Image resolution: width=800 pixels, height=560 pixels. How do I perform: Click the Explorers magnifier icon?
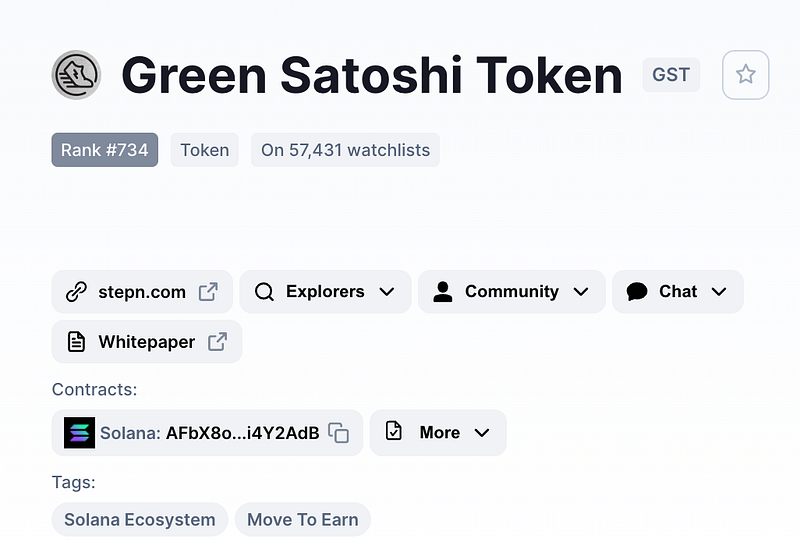click(x=264, y=292)
